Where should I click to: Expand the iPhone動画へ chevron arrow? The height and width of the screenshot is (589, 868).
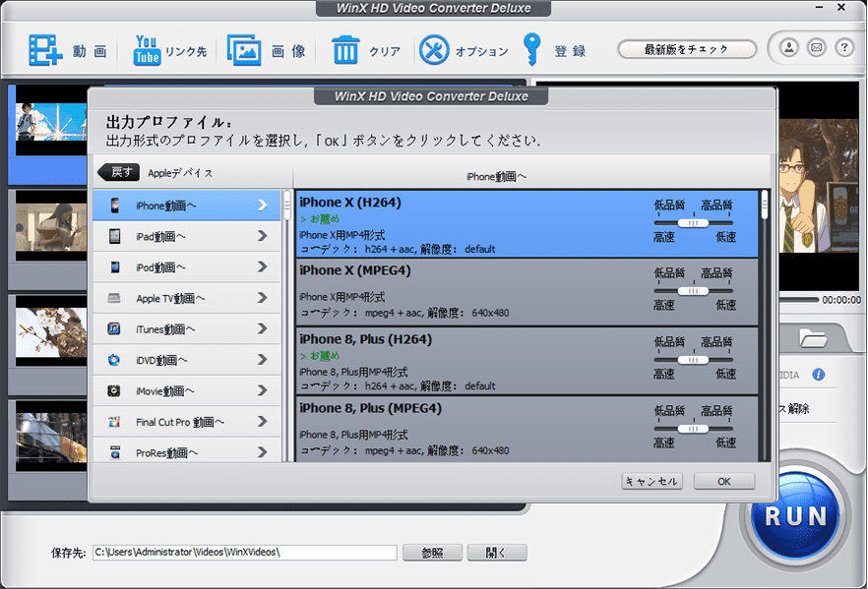[x=263, y=206]
